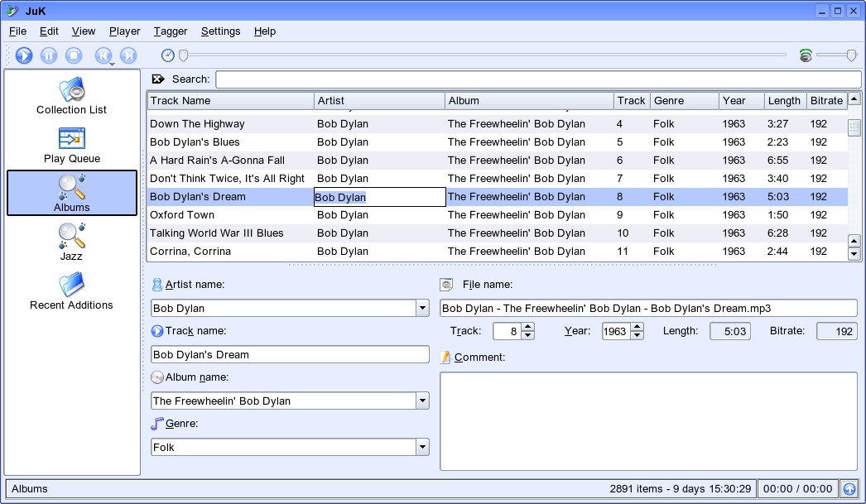The width and height of the screenshot is (866, 504).
Task: Click the track list scroll up arrow at top
Action: pyautogui.click(x=854, y=99)
